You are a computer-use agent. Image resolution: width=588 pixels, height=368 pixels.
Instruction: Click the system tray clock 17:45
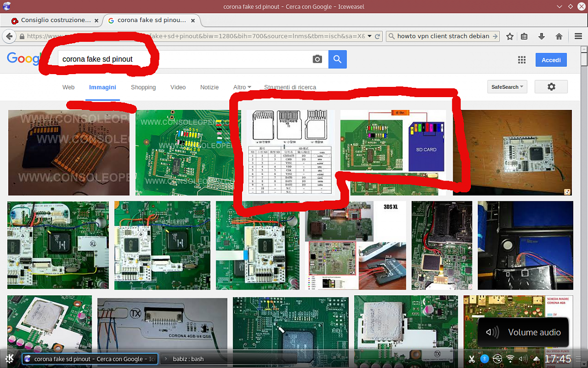coord(558,359)
